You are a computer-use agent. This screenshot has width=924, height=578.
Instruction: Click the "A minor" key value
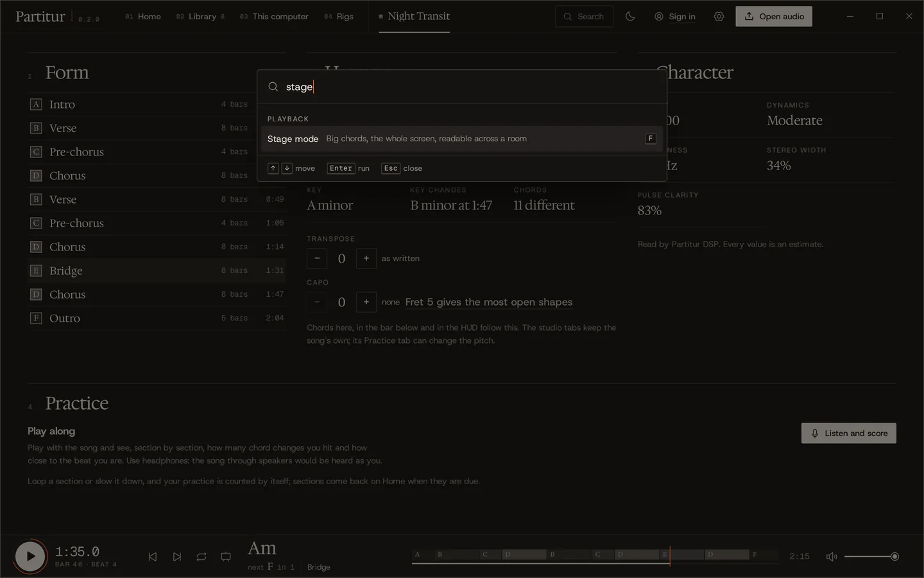pos(330,206)
